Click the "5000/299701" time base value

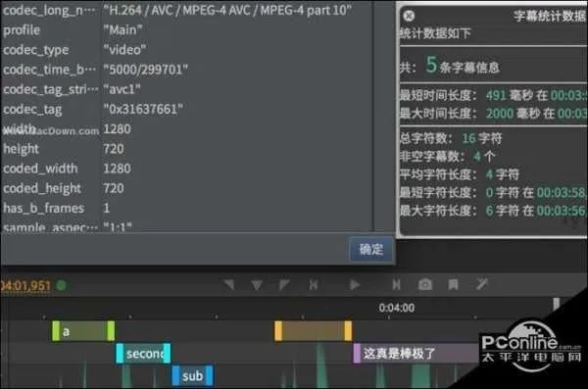(x=145, y=70)
